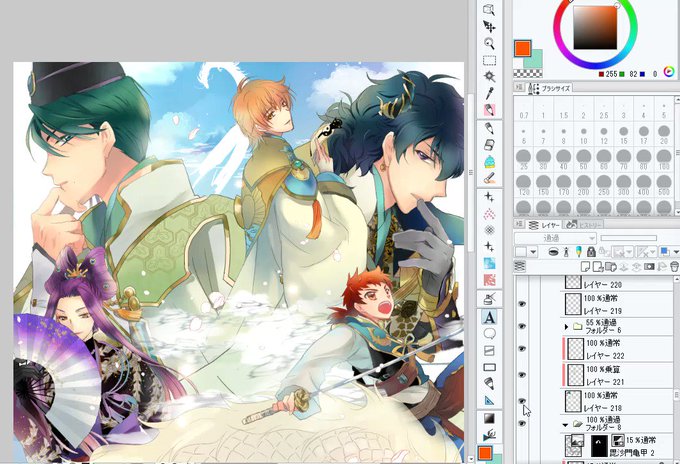
Task: Select the red dotted Airbrush tool
Action: pyautogui.click(x=489, y=213)
